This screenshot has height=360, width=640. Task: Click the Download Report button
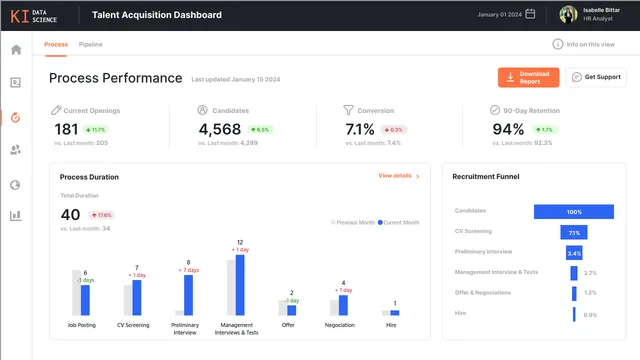coord(529,78)
